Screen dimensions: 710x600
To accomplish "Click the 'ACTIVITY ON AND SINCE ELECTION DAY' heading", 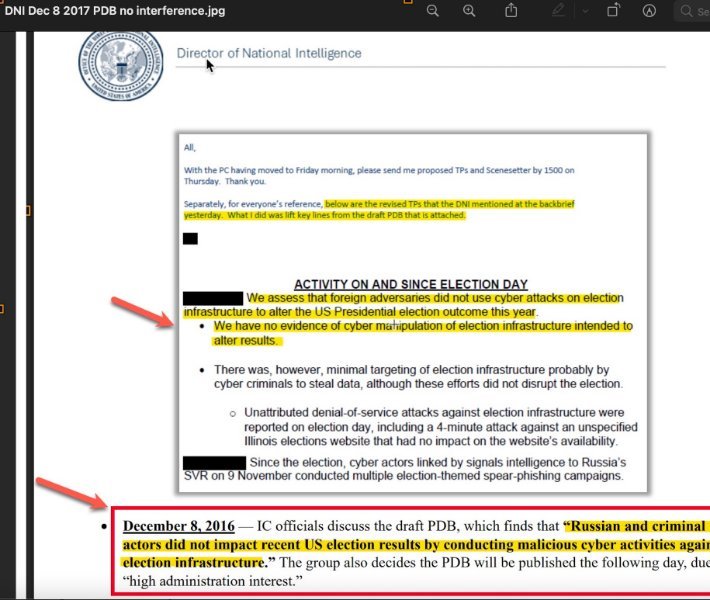I will pos(411,284).
